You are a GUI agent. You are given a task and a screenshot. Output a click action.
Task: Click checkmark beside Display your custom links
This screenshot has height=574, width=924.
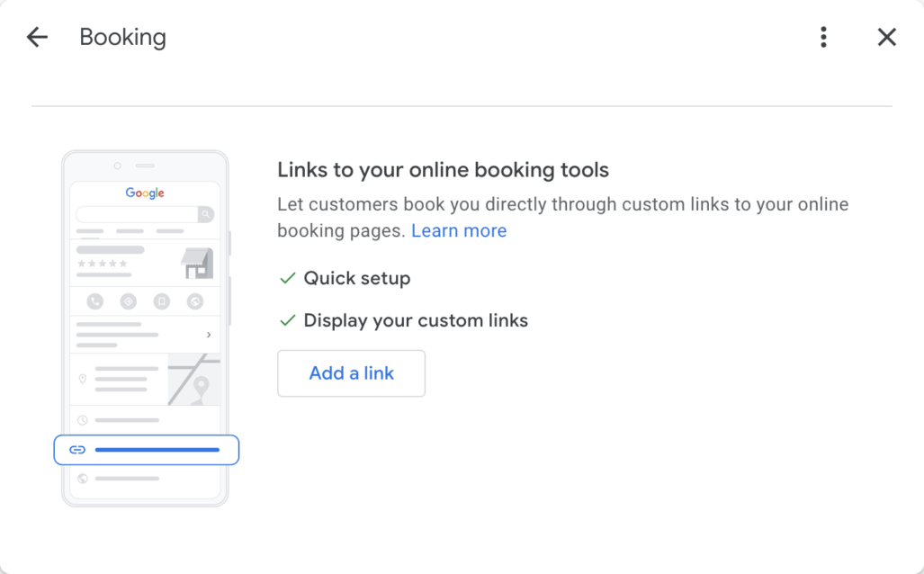(x=288, y=320)
